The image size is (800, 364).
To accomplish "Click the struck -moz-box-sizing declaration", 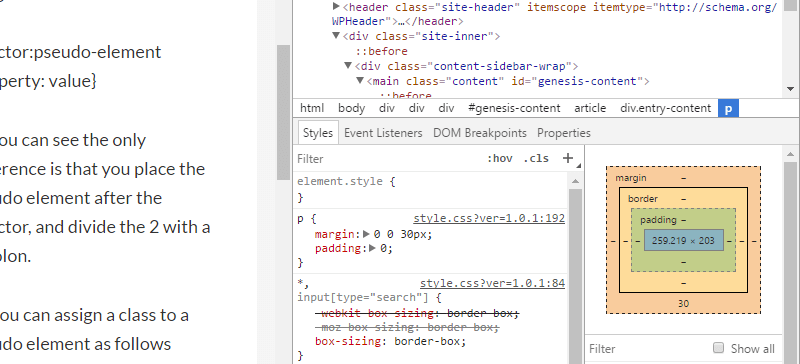I will click(407, 327).
